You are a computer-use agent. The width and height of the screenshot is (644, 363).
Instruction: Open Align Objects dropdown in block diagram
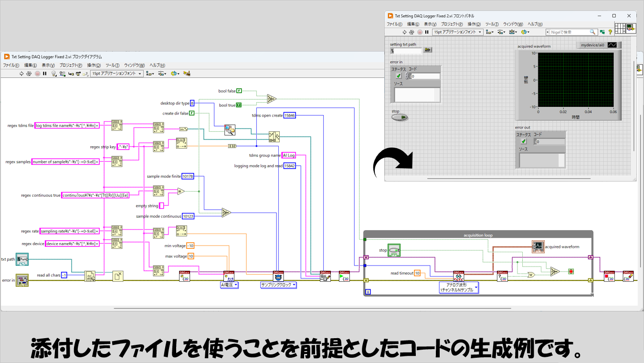150,74
